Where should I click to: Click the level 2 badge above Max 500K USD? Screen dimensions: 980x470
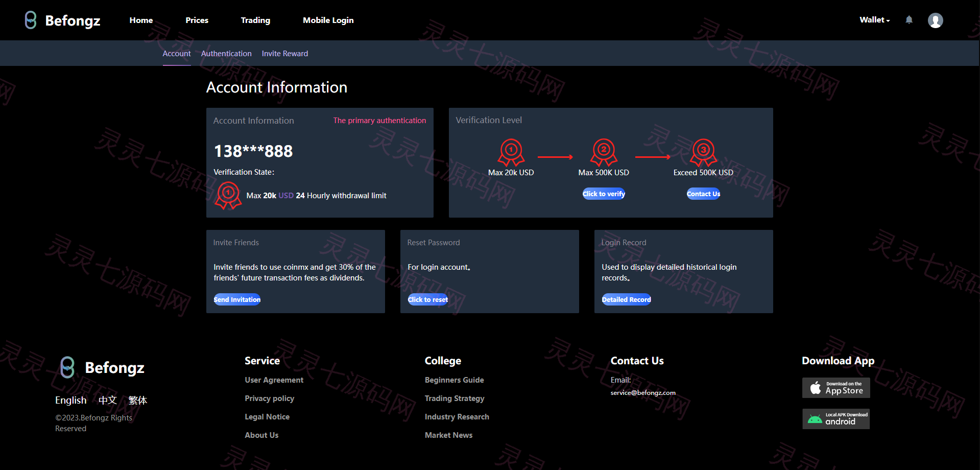604,152
